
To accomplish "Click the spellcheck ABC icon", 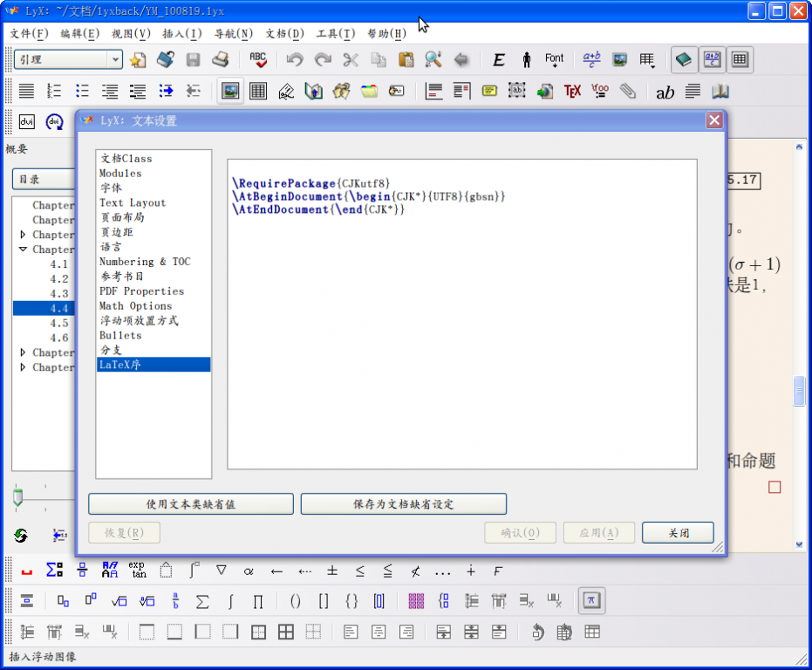I will coord(258,59).
